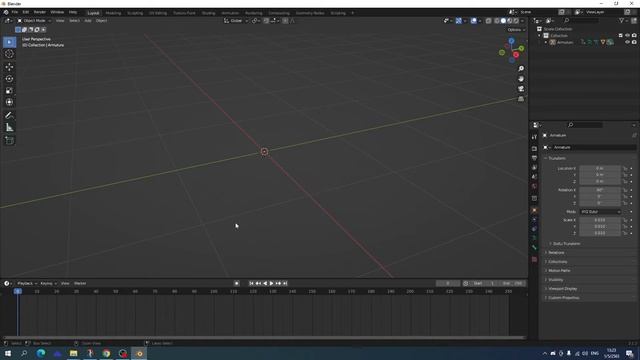Screen dimensions: 640x360
Task: Select the Scale tool
Action: point(9,91)
